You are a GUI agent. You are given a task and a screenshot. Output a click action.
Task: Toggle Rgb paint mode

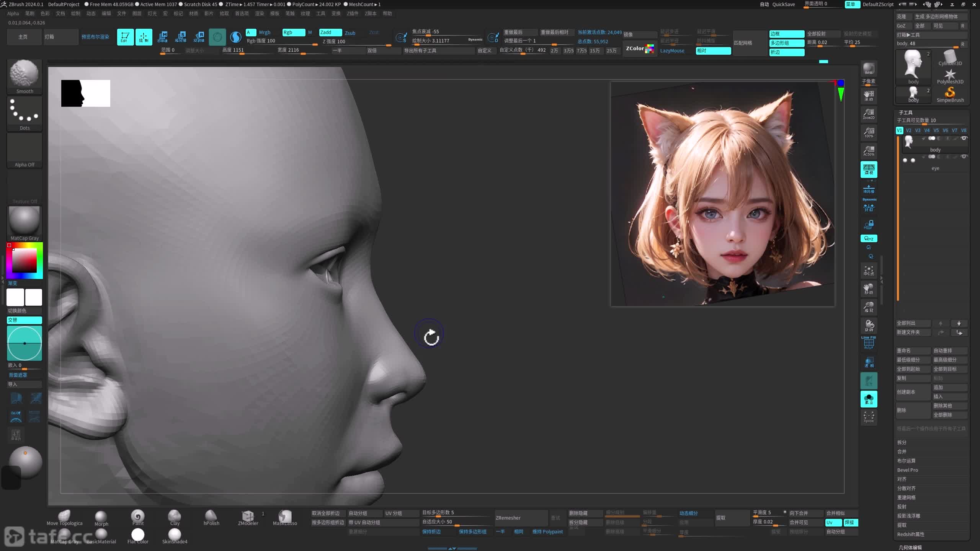tap(294, 33)
